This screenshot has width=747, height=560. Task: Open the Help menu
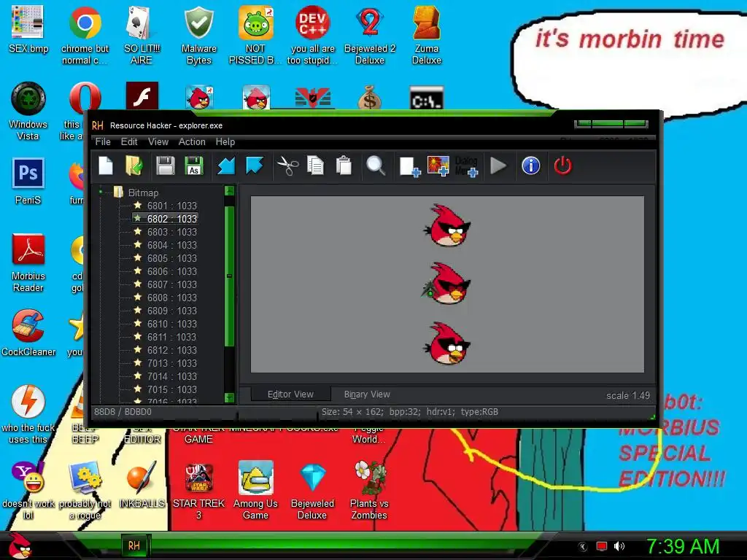tap(225, 142)
